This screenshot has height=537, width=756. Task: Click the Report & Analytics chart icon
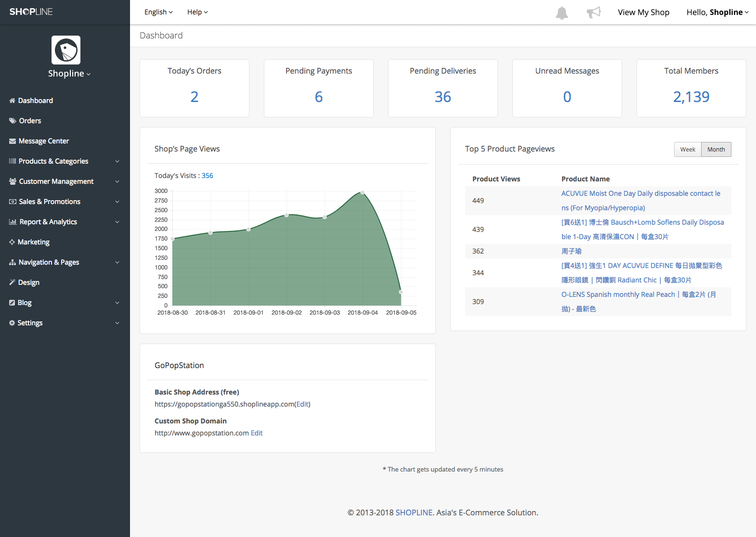(x=13, y=222)
